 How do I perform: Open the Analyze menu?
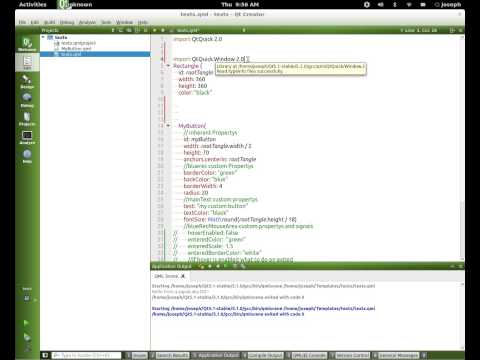coord(87,22)
